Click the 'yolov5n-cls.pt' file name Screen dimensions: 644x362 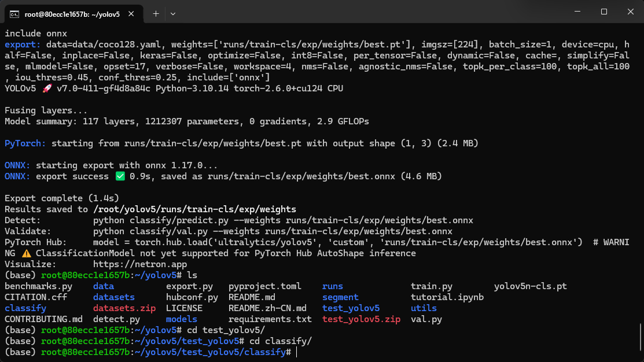pos(531,286)
